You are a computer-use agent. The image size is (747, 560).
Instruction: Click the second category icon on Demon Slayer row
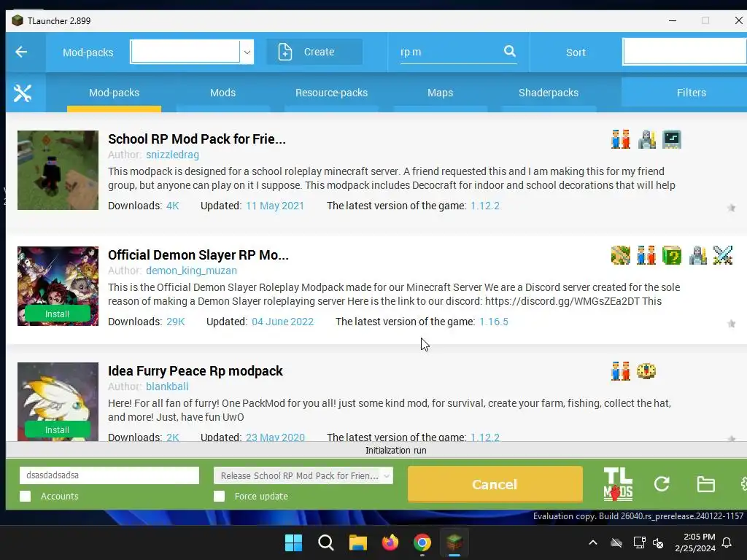646,255
